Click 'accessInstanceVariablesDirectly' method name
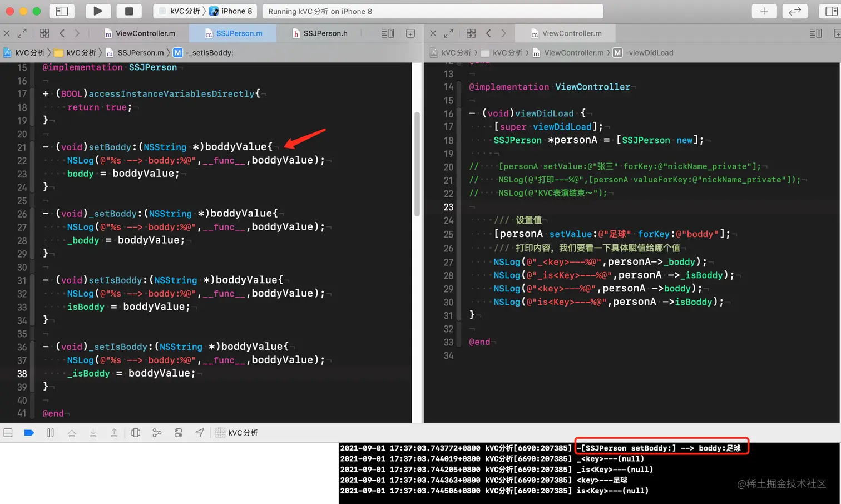The image size is (841, 504). click(171, 94)
